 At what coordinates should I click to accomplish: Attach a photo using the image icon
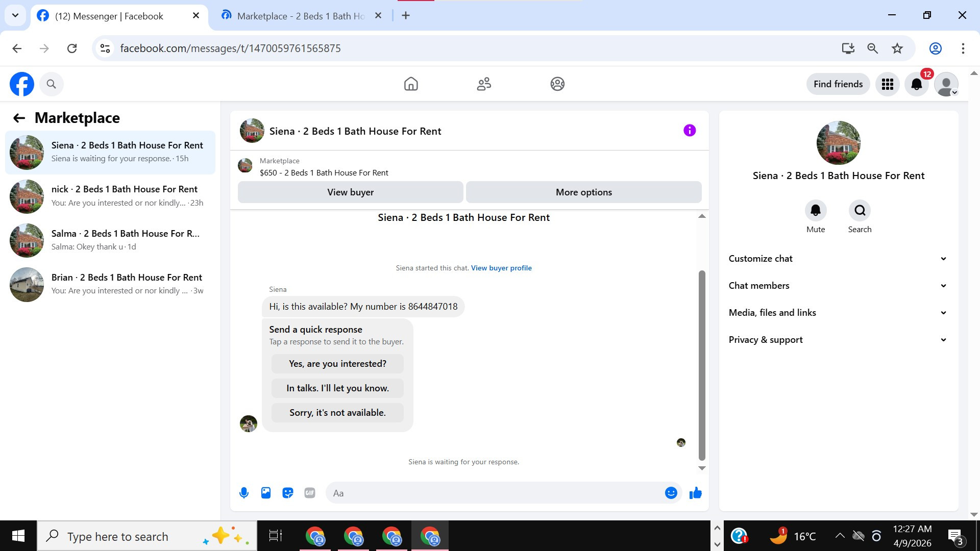click(266, 493)
